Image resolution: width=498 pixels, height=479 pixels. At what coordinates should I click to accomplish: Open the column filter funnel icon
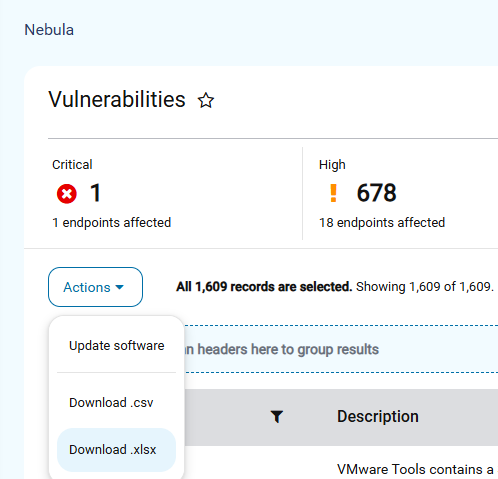click(277, 417)
